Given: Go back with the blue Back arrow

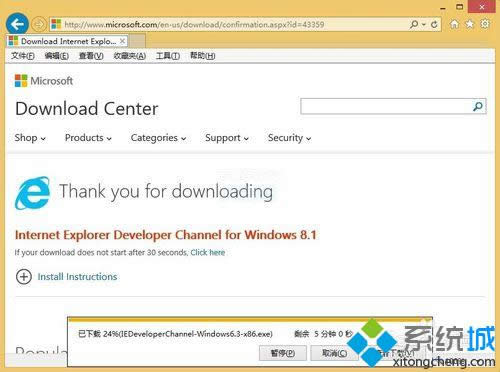Looking at the screenshot, I should pos(17,24).
